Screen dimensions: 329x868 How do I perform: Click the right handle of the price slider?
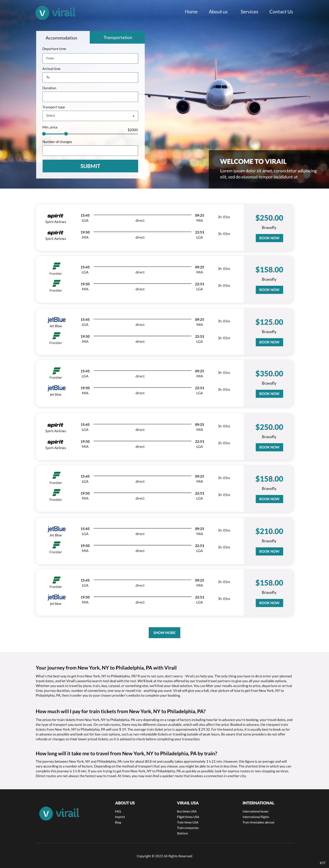tap(66, 134)
